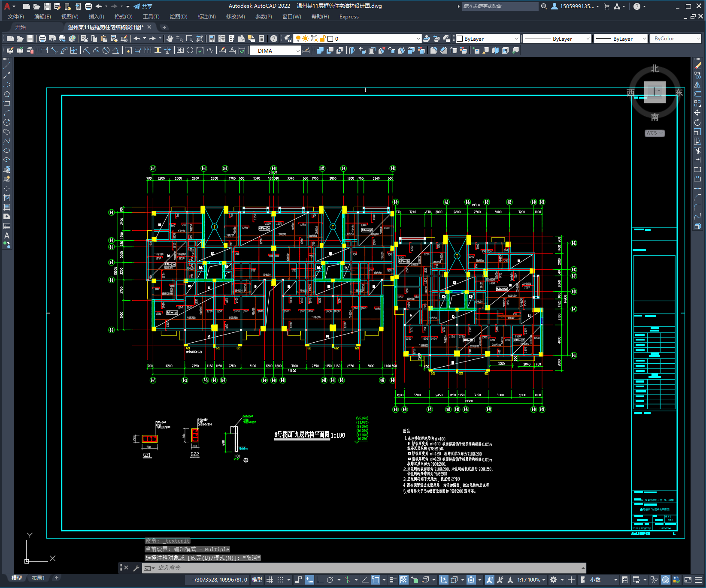Open the 标注(N) menu

(206, 17)
